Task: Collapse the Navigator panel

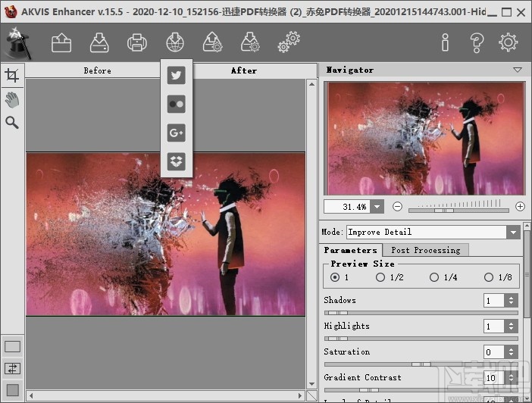Action: click(x=518, y=70)
